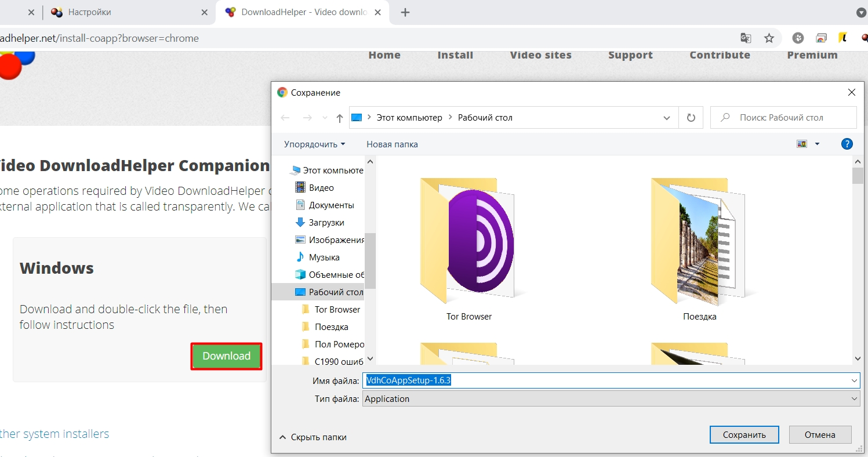Click Рабочий стол in the address path
This screenshot has width=868, height=457.
485,118
